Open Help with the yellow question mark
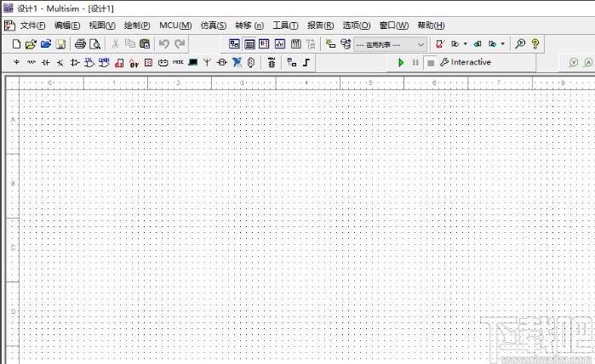Screen dimensions: 595x364 (535, 44)
